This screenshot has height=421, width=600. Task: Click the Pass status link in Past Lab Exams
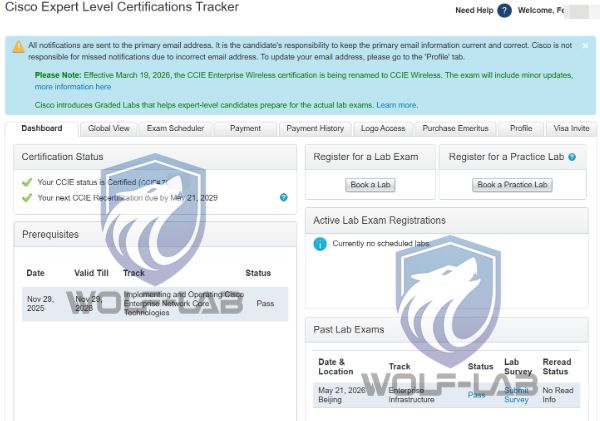click(476, 395)
